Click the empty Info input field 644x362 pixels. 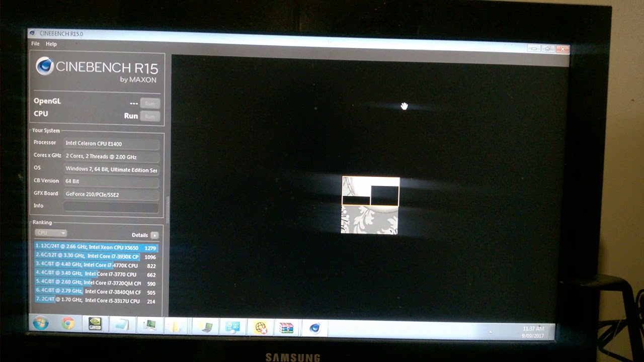(111, 206)
